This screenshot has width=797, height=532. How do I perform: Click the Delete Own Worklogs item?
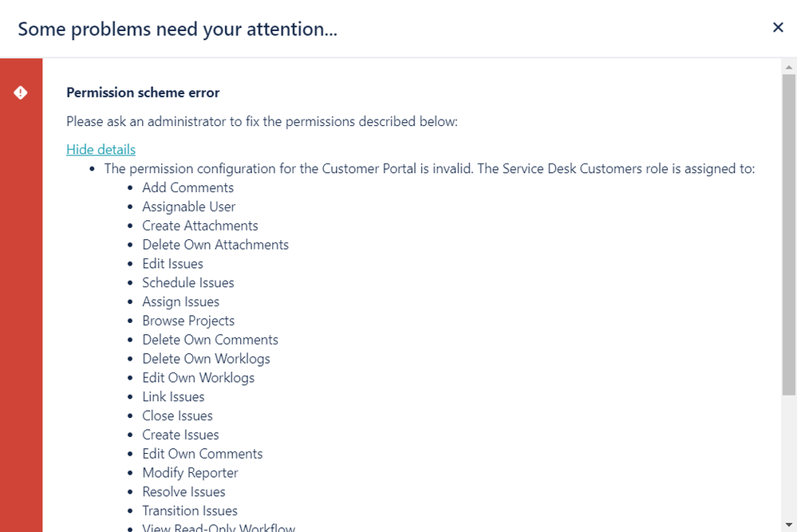pos(206,359)
